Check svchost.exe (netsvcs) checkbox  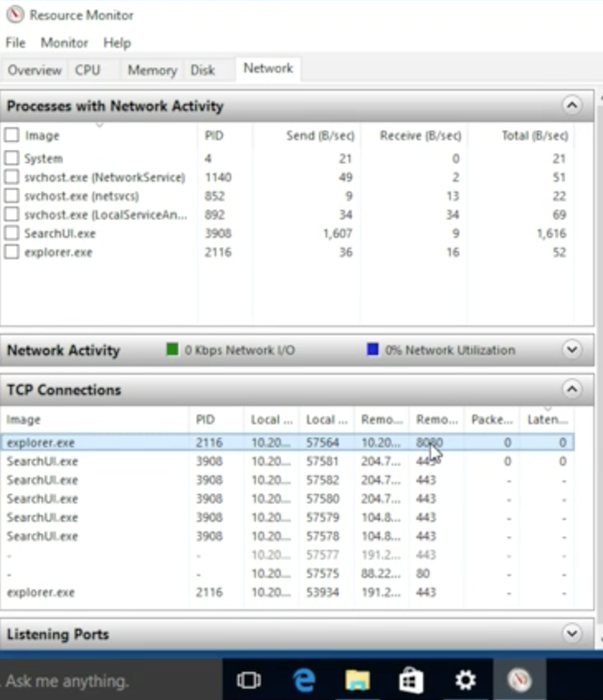12,196
